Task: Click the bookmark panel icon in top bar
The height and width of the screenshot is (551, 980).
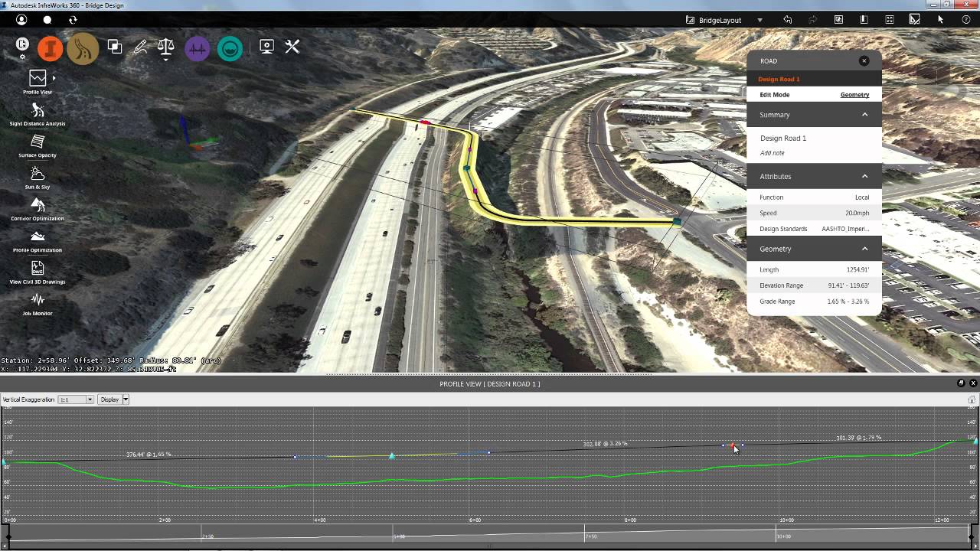Action: 864,20
